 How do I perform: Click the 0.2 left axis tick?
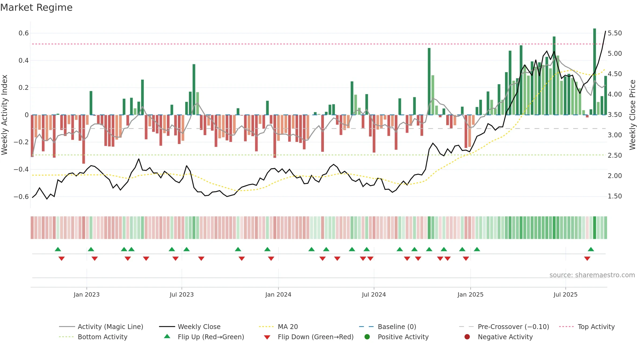point(24,88)
